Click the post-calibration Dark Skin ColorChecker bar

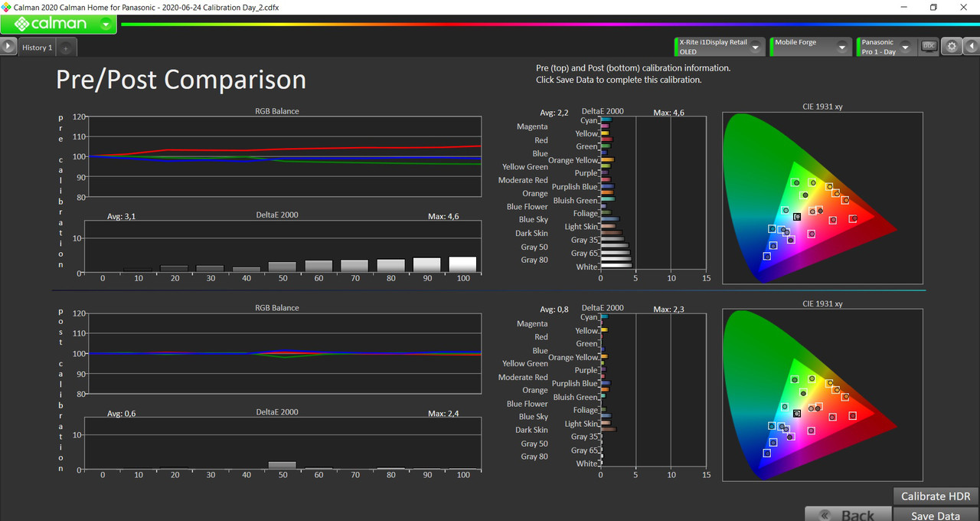pyautogui.click(x=609, y=430)
